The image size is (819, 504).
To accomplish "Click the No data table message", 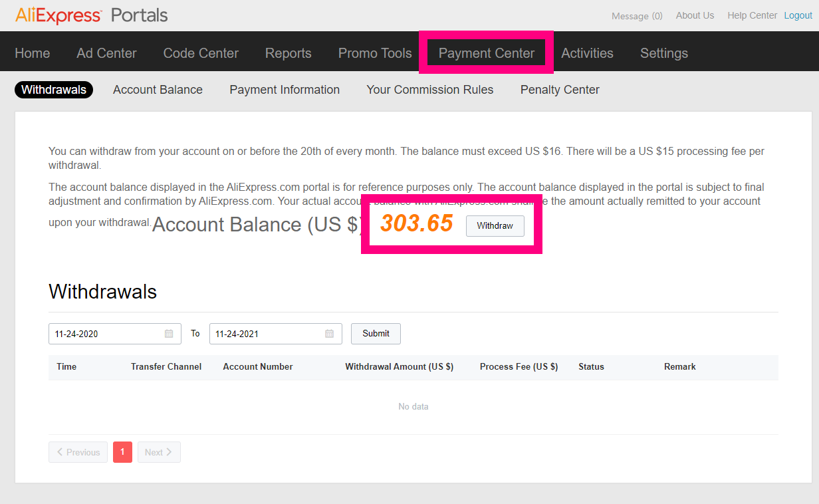I will (413, 406).
